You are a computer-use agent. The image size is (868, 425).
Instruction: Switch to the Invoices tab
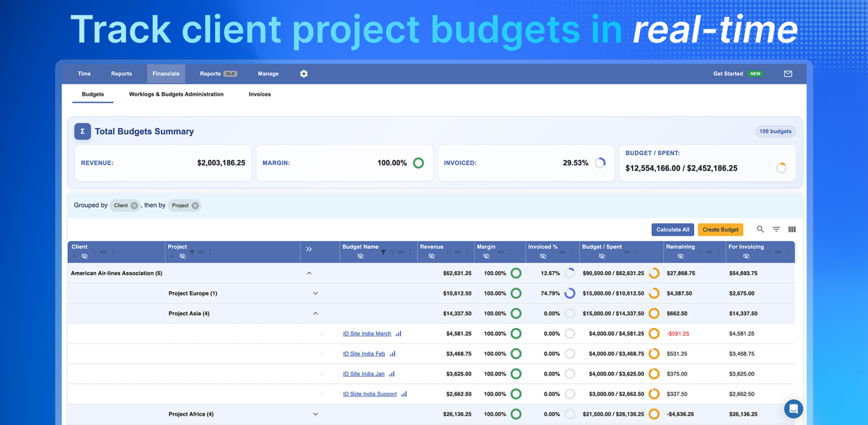pyautogui.click(x=260, y=94)
